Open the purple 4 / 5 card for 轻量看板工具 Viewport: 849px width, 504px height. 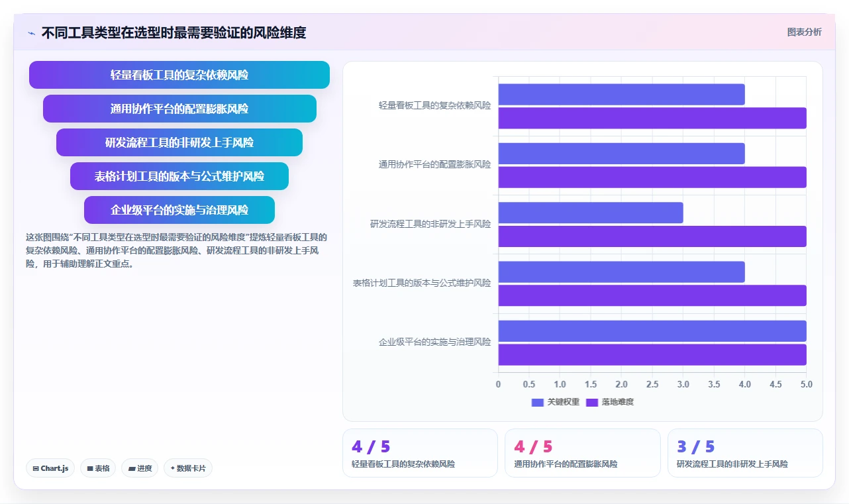420,453
